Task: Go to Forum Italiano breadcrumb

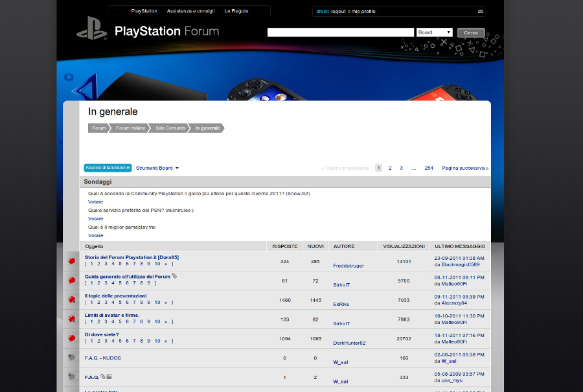Action: [x=130, y=128]
